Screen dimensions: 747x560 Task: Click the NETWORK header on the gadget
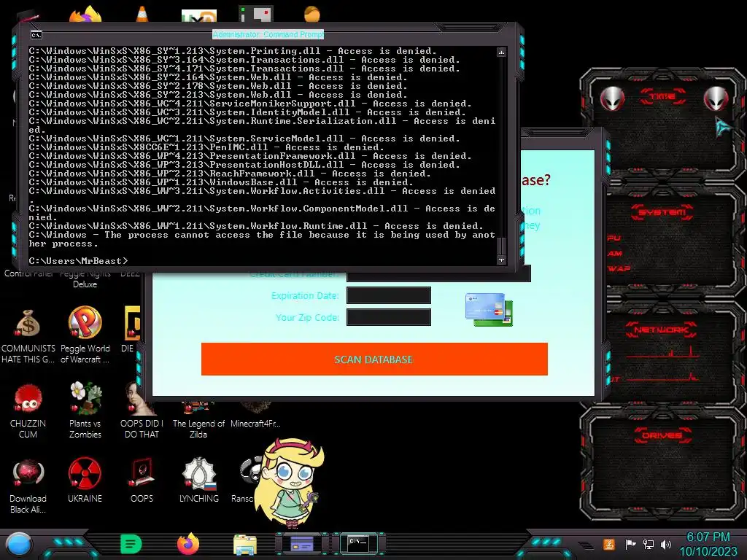click(661, 330)
